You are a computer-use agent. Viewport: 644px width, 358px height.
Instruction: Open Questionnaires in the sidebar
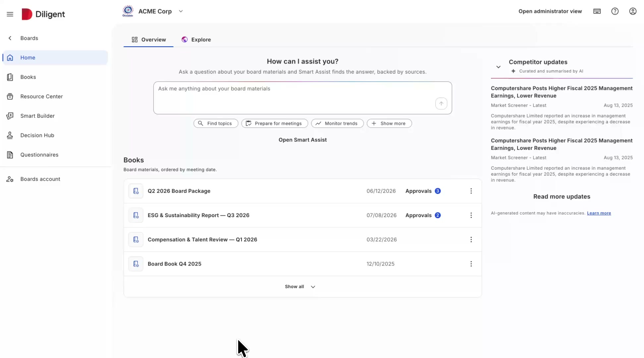pyautogui.click(x=55, y=155)
